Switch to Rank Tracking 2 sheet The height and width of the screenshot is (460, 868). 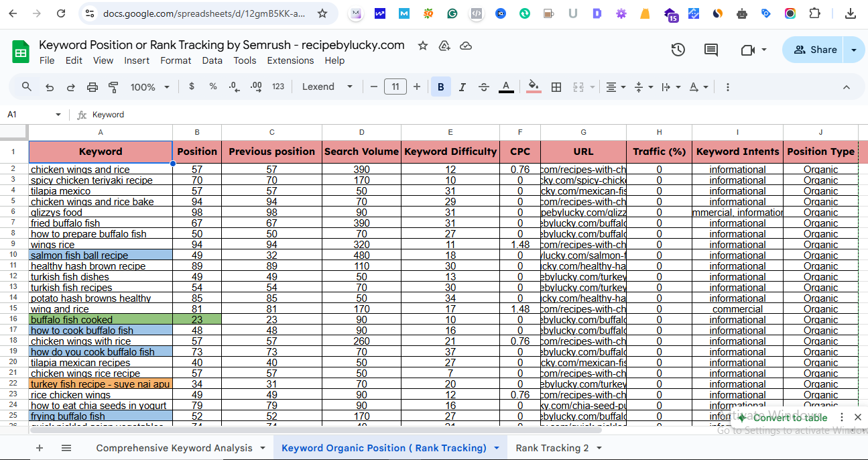tap(552, 448)
